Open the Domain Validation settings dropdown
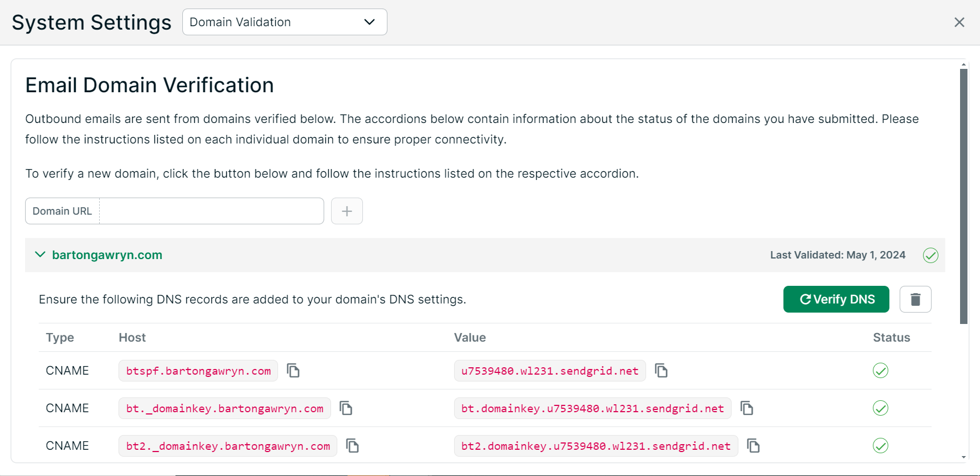980x476 pixels. (x=284, y=22)
